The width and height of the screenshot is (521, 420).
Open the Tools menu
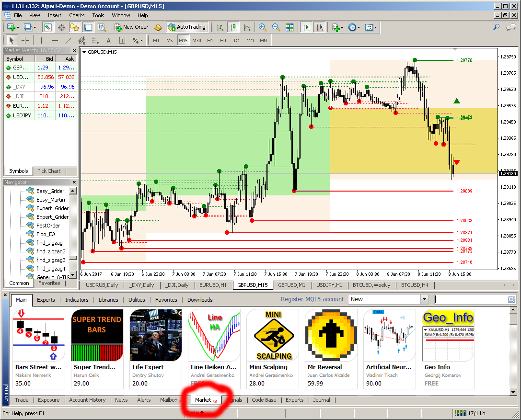pyautogui.click(x=98, y=15)
